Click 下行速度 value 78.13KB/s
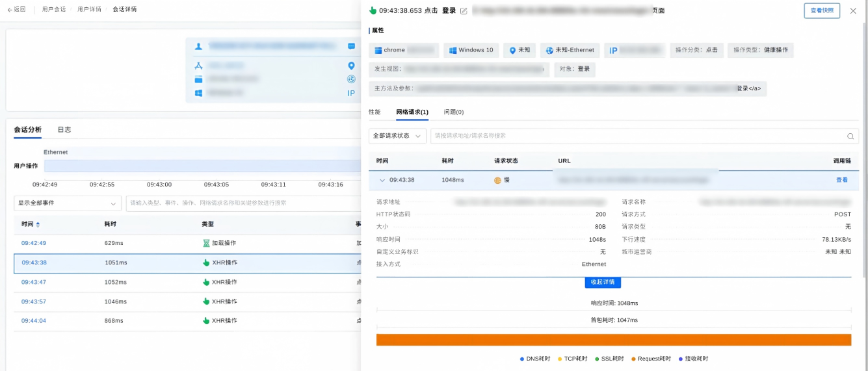This screenshot has width=868, height=371. pos(837,240)
